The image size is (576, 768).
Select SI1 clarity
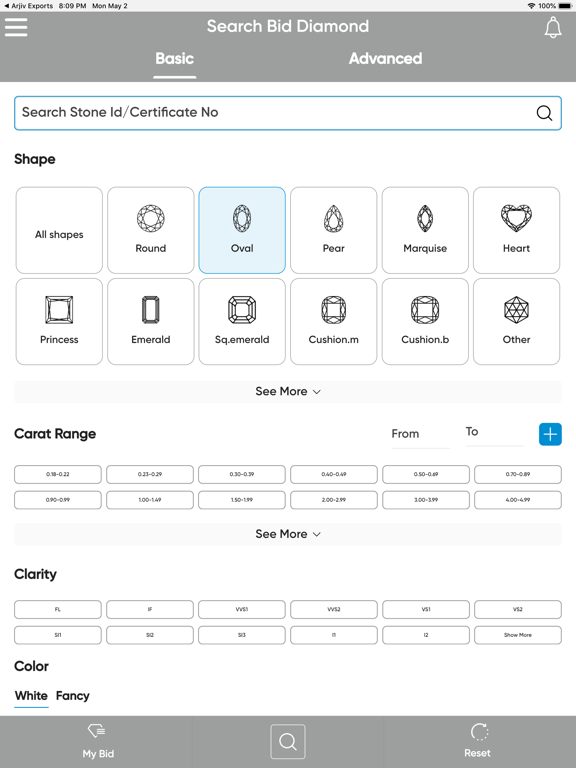(x=58, y=635)
